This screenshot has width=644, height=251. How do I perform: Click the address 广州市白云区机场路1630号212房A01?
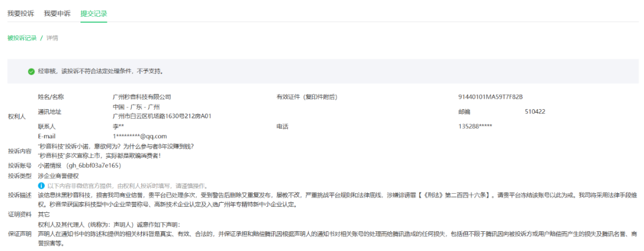click(162, 116)
